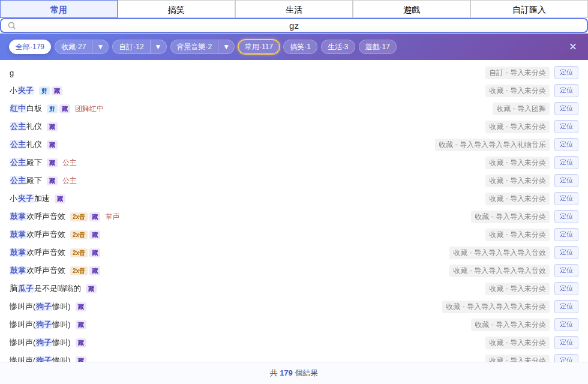Viewport: 588px width, 384px height.
Task: Switch to the 遊戲 tab
Action: click(412, 10)
